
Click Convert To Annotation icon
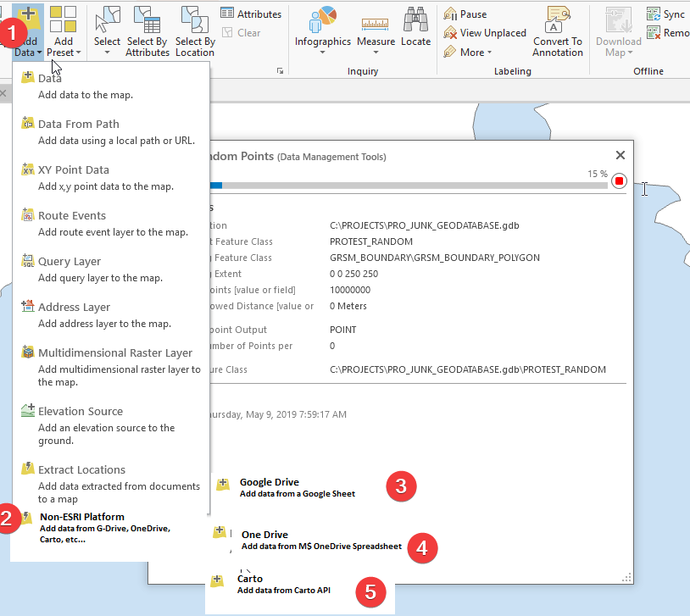point(558,19)
